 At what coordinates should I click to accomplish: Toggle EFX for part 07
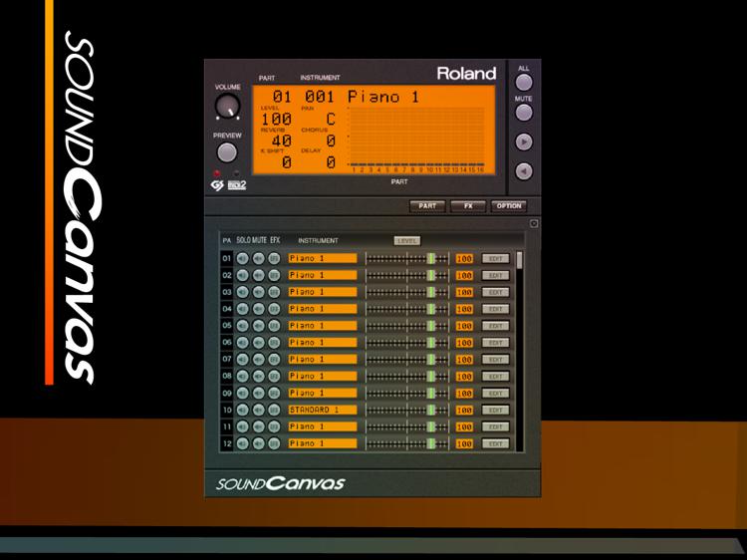point(274,360)
